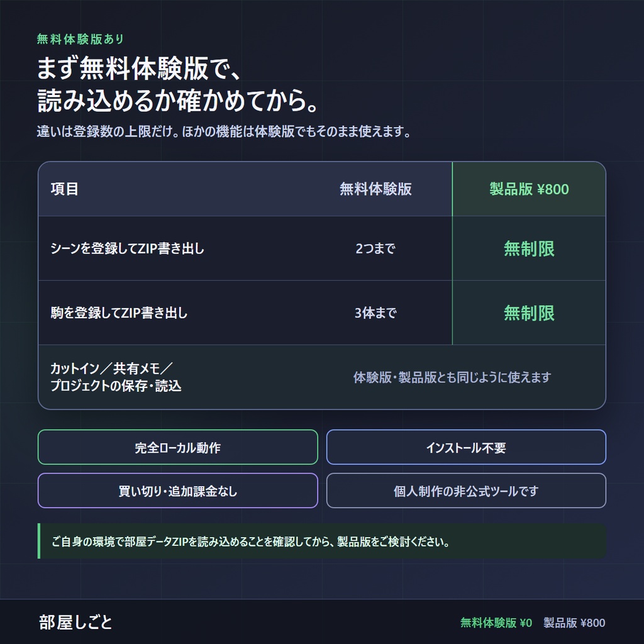Click the 無料体験版あり green tagline
Viewport: 644px width, 644px height.
click(80, 39)
